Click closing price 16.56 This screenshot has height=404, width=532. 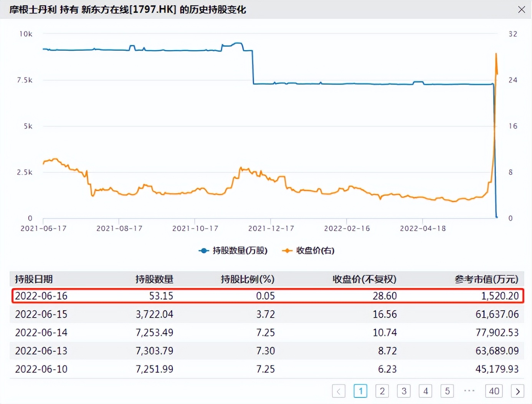pyautogui.click(x=385, y=314)
